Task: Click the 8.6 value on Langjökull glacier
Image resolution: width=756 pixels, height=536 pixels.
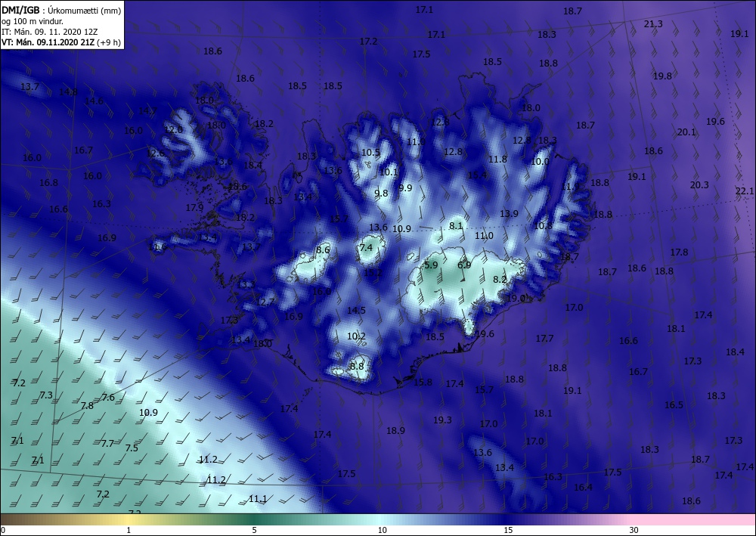Action: (x=323, y=249)
